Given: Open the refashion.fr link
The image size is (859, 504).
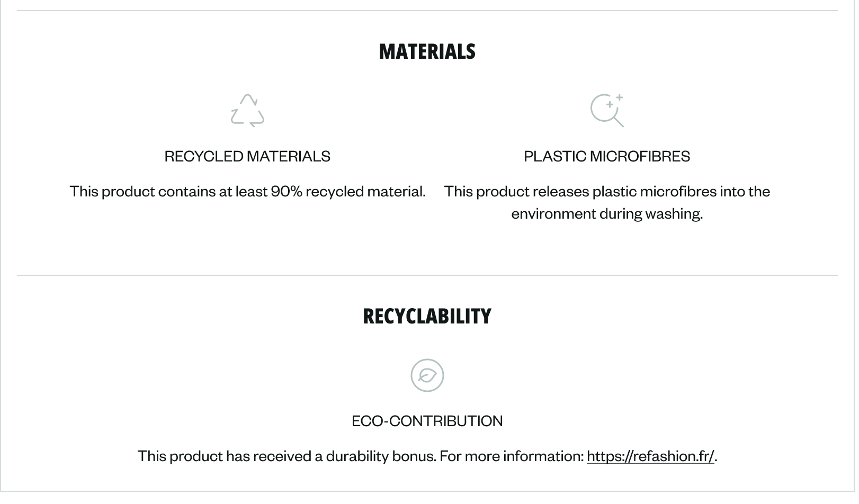Looking at the screenshot, I should click(x=650, y=456).
